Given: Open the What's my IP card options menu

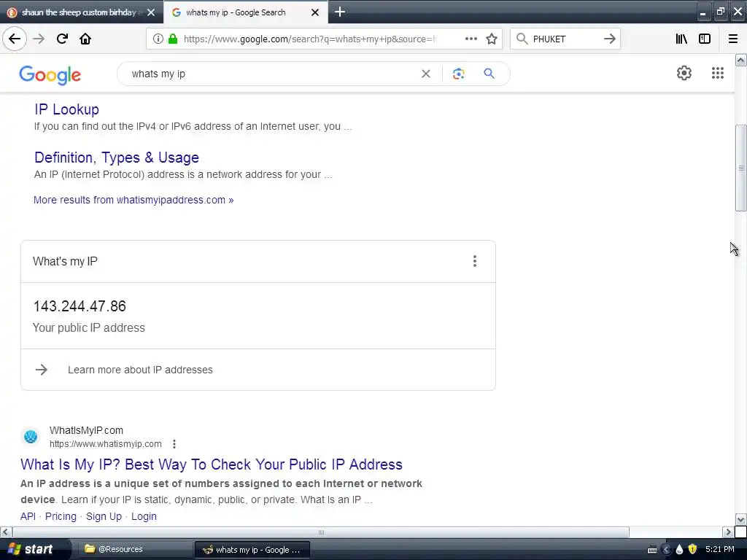Looking at the screenshot, I should click(x=474, y=261).
